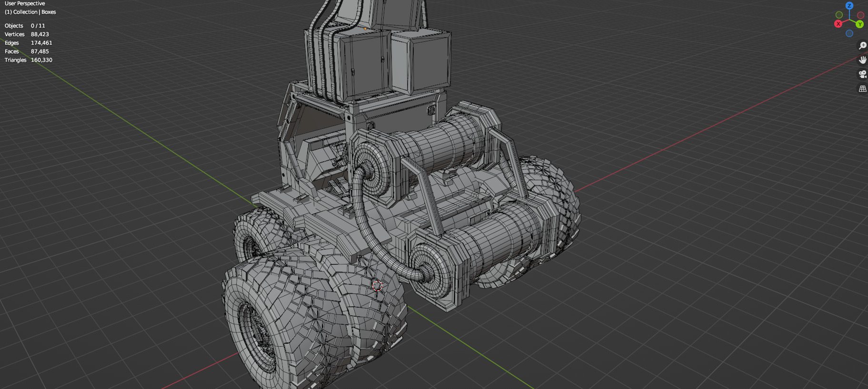The width and height of the screenshot is (868, 389).
Task: Toggle the camera view icon
Action: 862,74
